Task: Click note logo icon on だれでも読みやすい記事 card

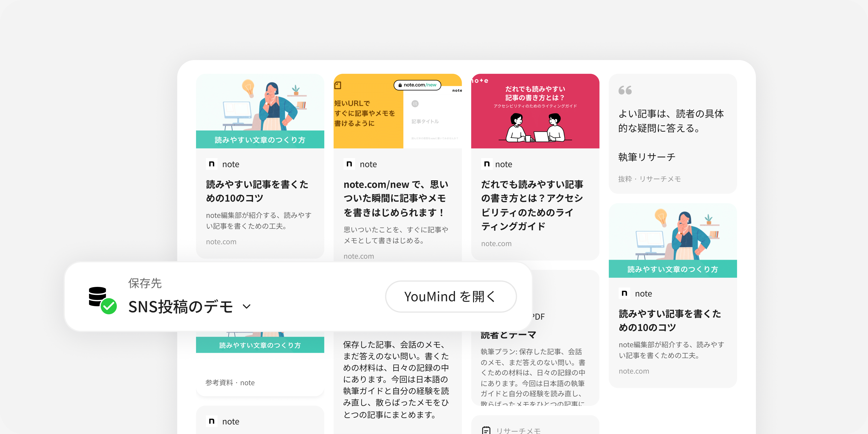Action: coord(487,164)
